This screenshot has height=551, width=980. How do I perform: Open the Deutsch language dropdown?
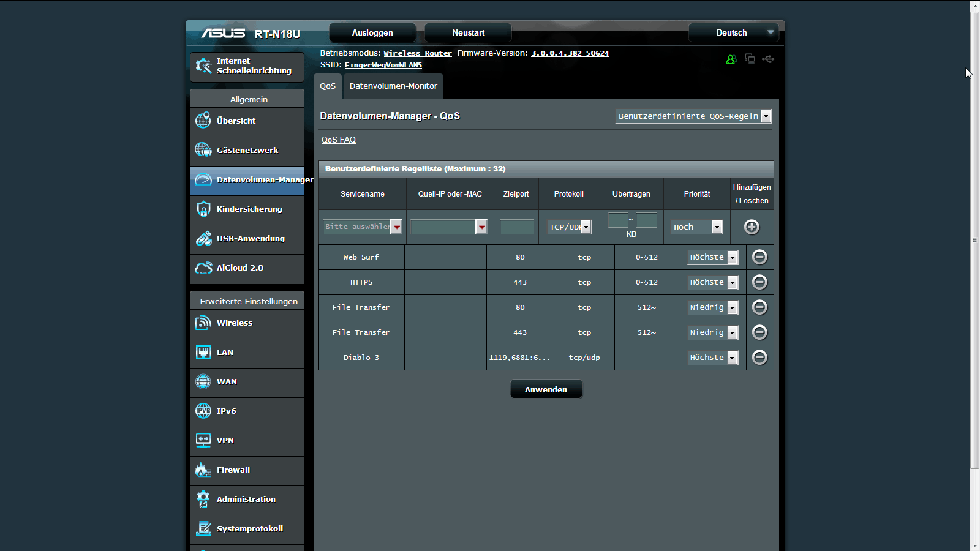tap(734, 32)
